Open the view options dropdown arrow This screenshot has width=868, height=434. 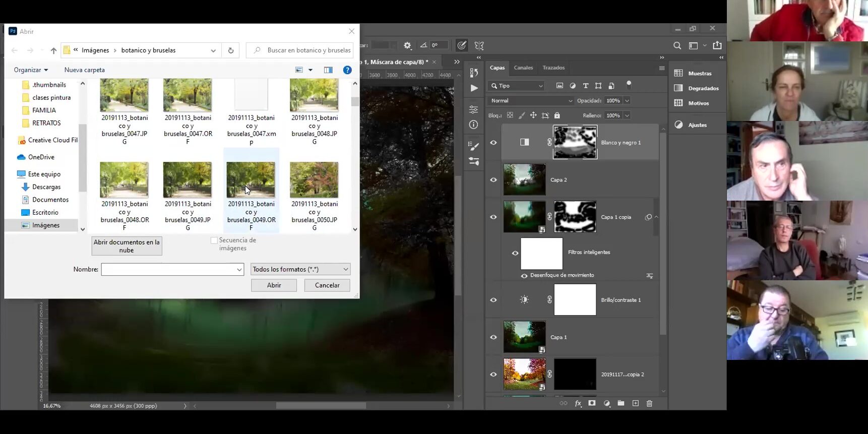pyautogui.click(x=311, y=70)
